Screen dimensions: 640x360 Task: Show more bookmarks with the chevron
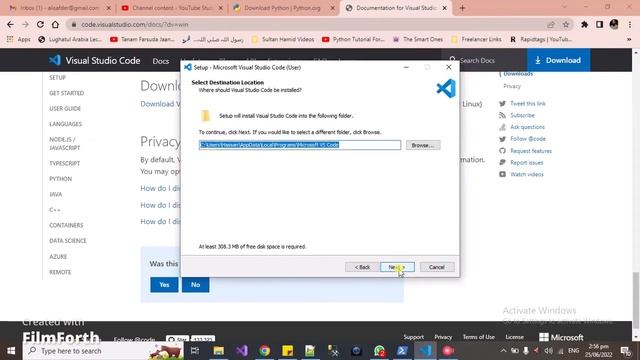[629, 39]
